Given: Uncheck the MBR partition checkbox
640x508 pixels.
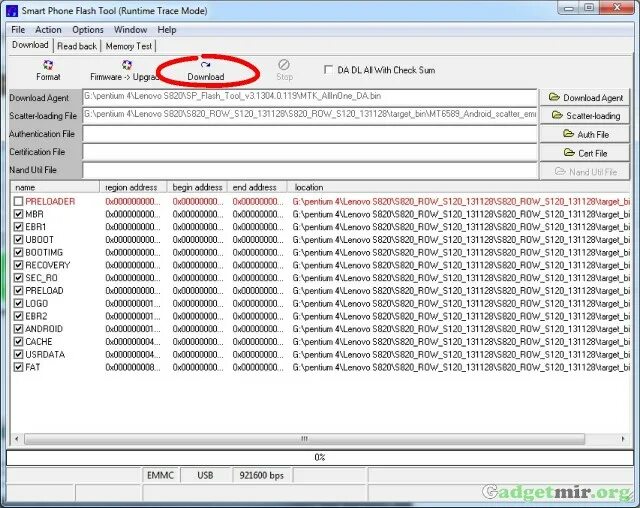Looking at the screenshot, I should [x=18, y=214].
